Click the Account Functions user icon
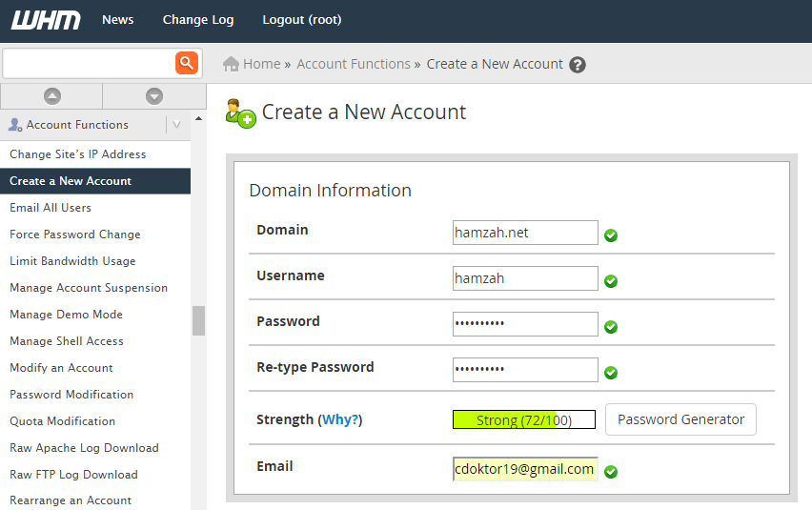This screenshot has width=812, height=510. 15,125
